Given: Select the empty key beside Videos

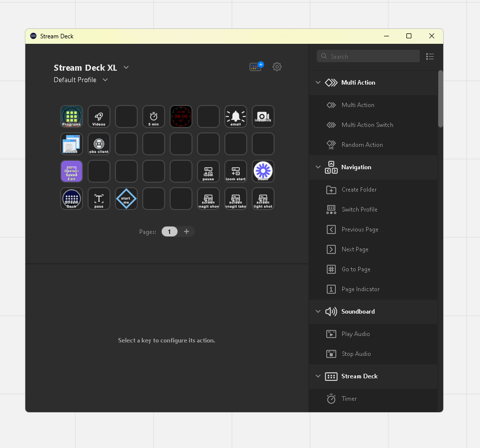Looking at the screenshot, I should click(x=126, y=116).
